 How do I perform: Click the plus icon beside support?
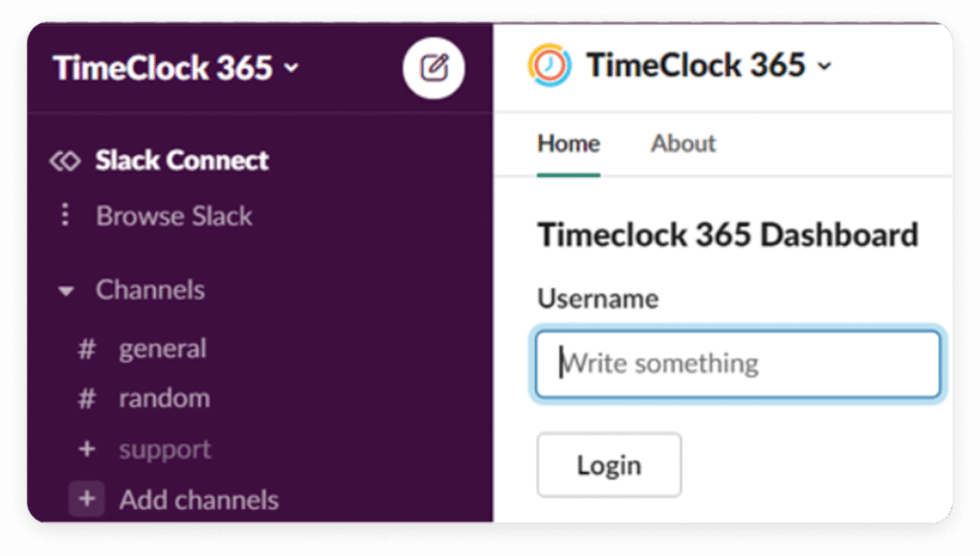coord(86,449)
